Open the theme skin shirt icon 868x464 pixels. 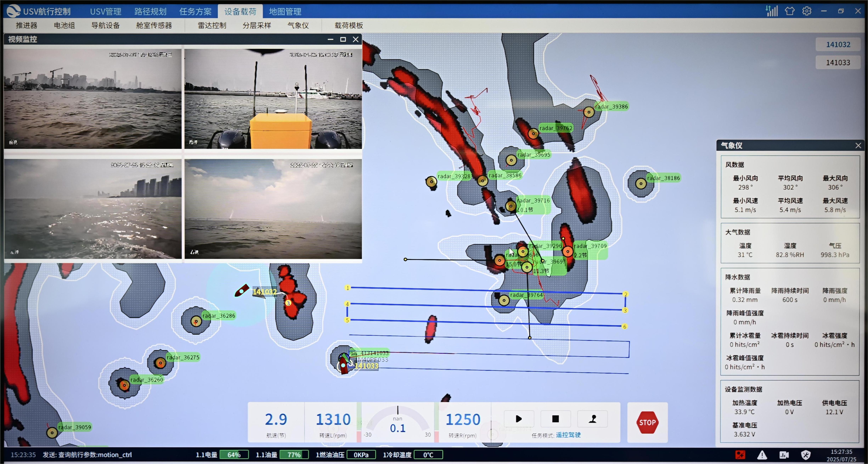(790, 11)
